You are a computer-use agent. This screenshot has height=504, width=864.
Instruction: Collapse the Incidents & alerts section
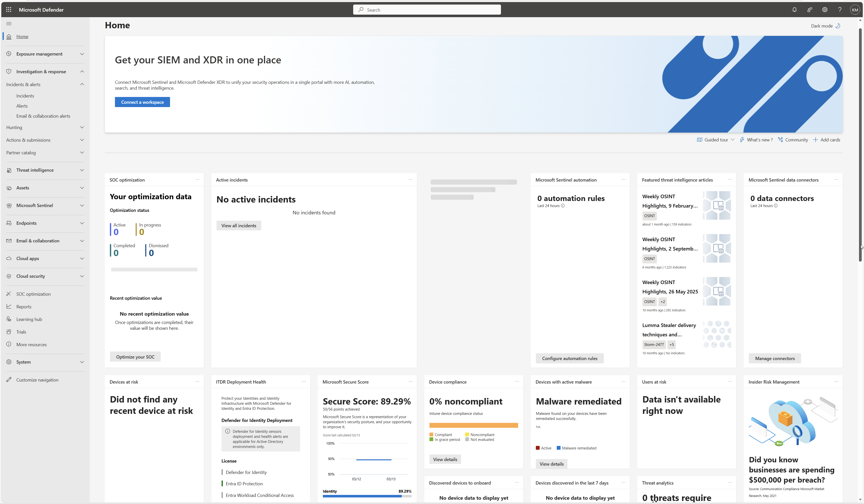tap(82, 84)
